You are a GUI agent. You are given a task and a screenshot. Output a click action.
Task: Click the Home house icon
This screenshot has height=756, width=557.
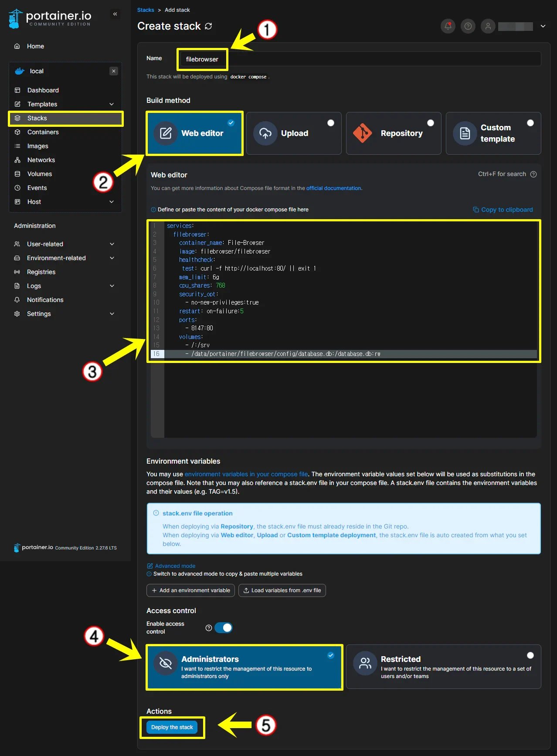click(x=17, y=46)
